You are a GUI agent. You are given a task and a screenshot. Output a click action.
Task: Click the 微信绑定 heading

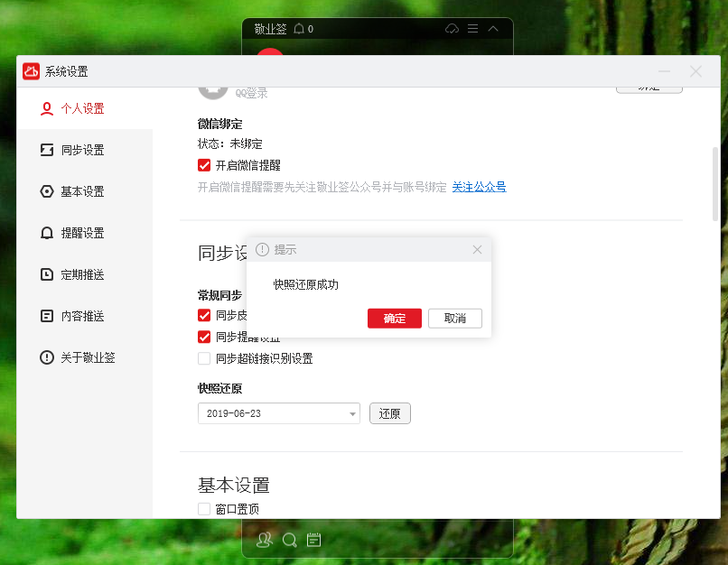pos(220,124)
